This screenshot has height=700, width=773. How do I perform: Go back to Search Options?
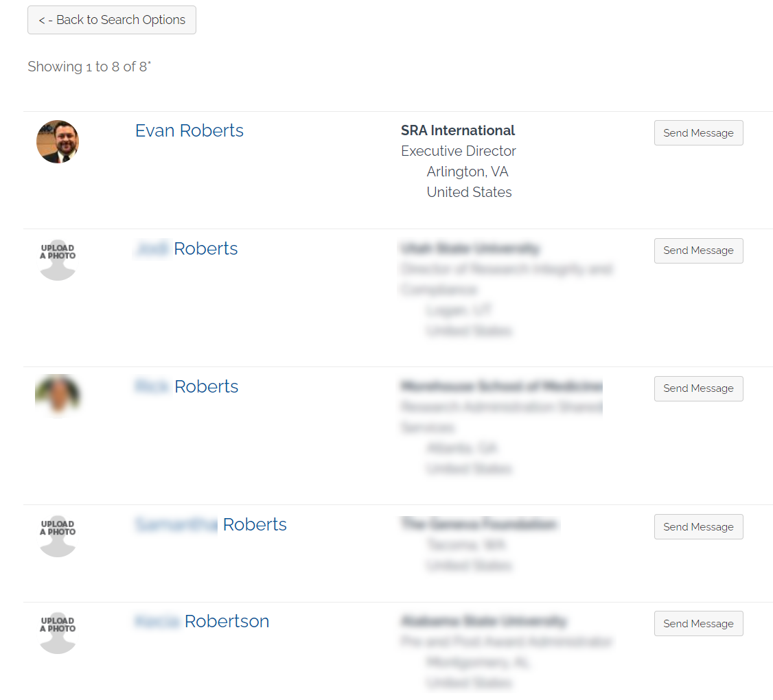point(111,20)
